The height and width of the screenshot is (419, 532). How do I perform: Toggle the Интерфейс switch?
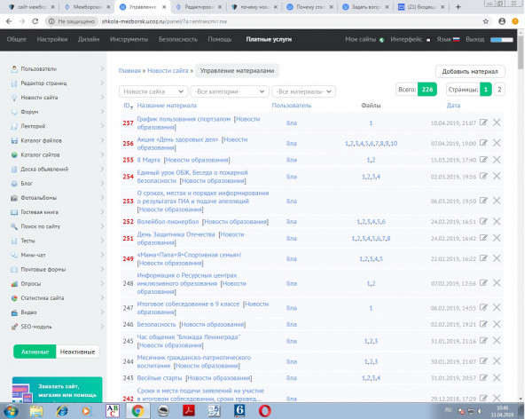[428, 40]
